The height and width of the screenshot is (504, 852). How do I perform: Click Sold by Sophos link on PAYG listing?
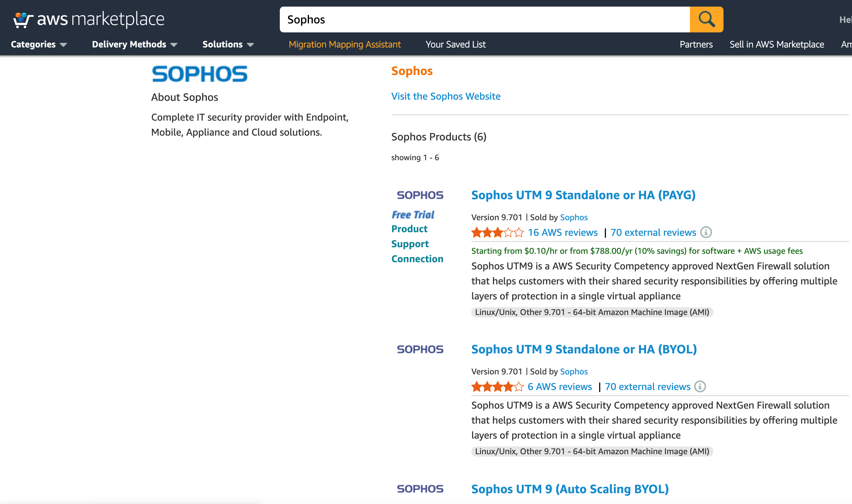[574, 217]
